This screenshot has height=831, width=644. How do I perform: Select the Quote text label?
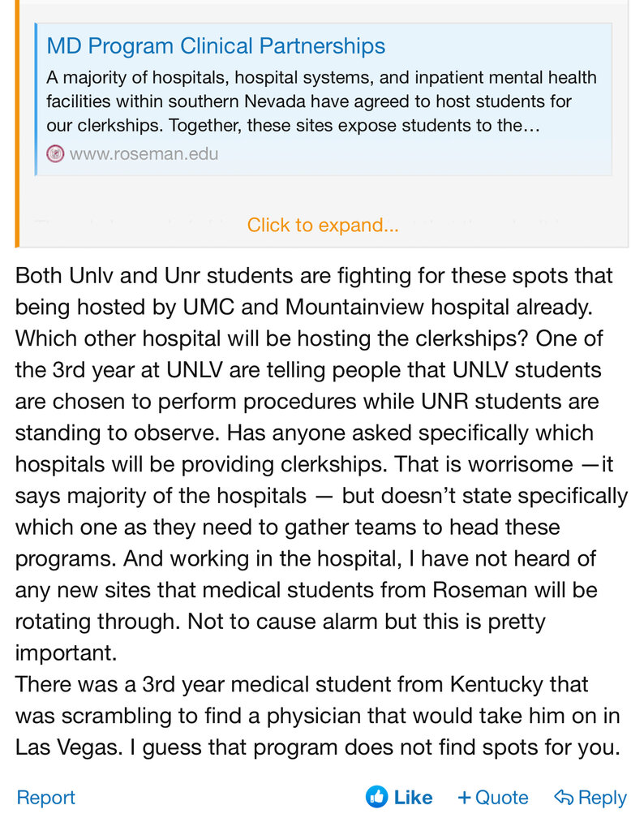coord(501,798)
